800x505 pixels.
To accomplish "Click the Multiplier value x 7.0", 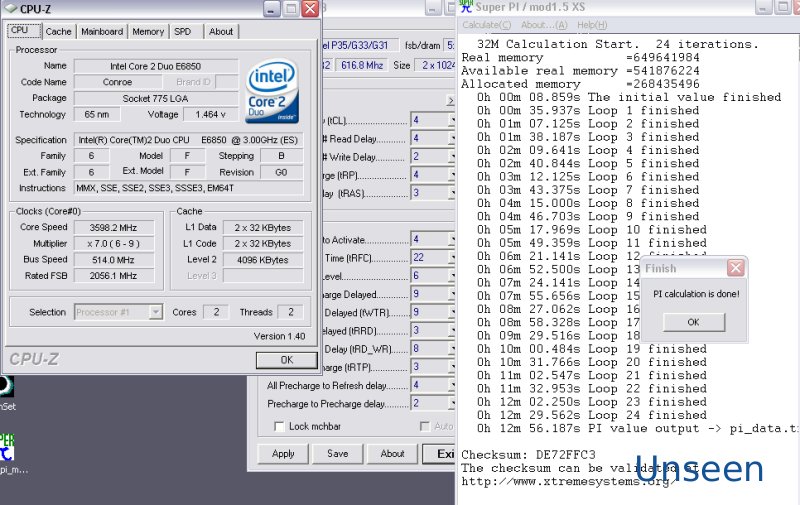I will 113,244.
